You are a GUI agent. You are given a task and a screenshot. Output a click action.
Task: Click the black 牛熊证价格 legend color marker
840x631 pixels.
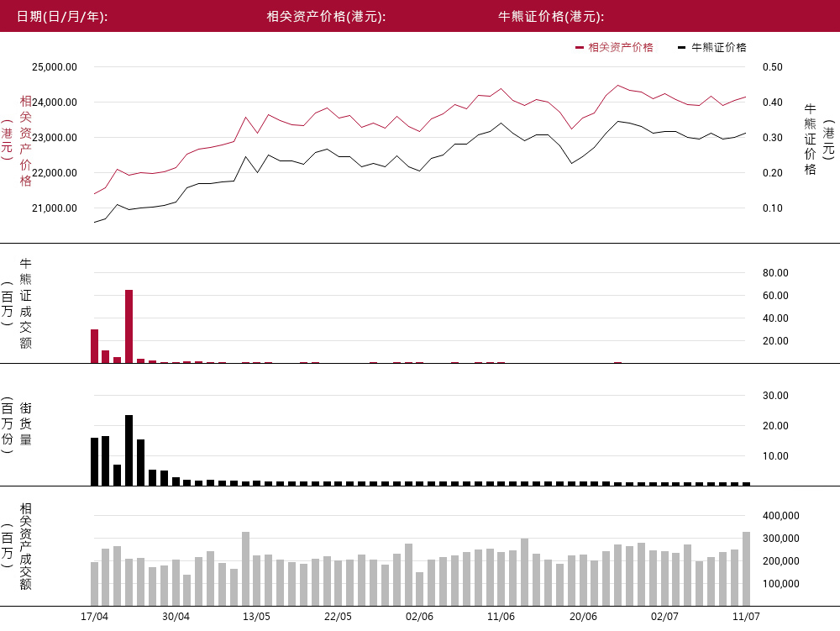(x=681, y=48)
